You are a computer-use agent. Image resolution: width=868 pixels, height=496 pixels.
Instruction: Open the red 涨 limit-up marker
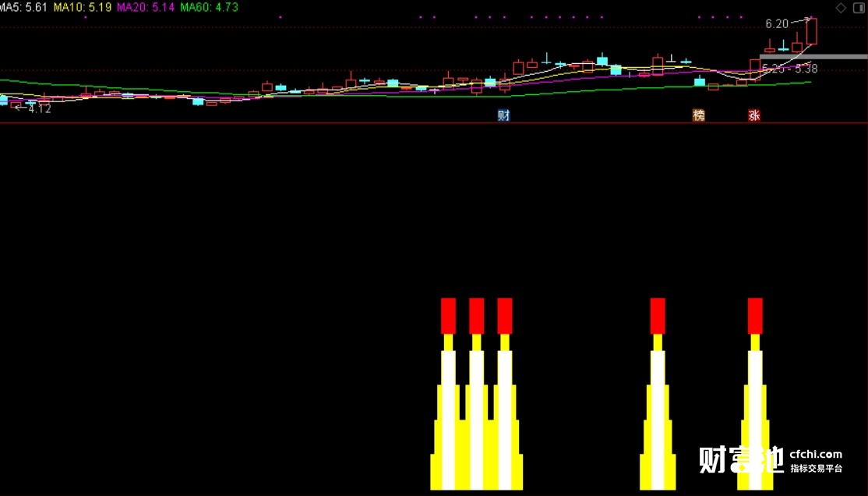coord(754,115)
